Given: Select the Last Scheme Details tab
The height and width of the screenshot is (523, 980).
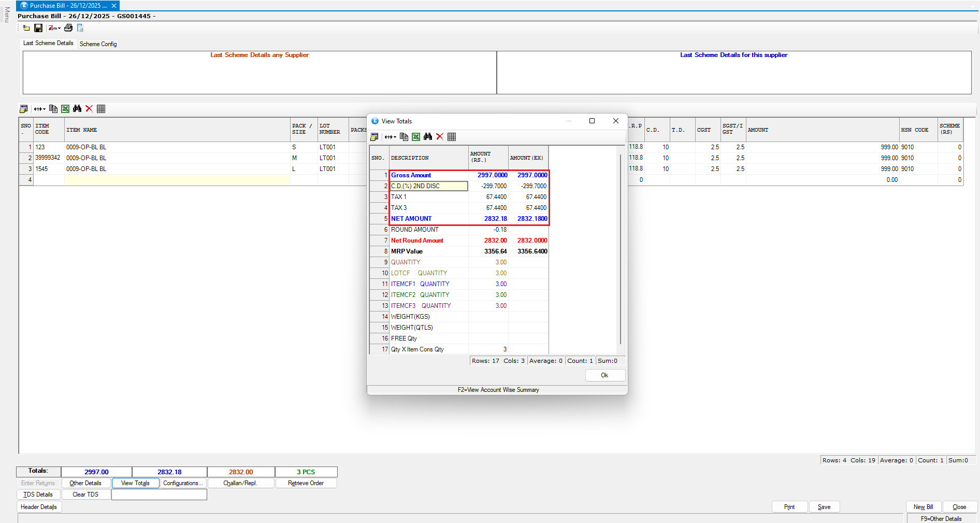Looking at the screenshot, I should pyautogui.click(x=48, y=44).
